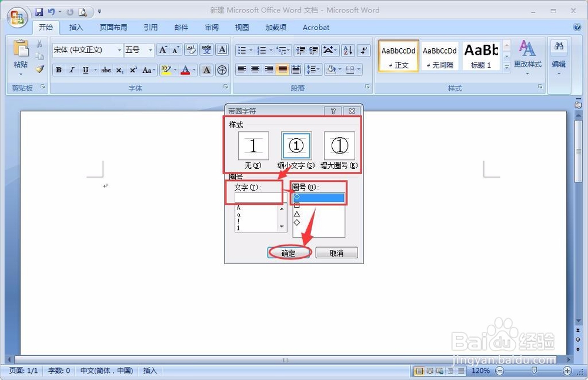
Task: Open 插入 ribbon tab
Action: tap(76, 28)
